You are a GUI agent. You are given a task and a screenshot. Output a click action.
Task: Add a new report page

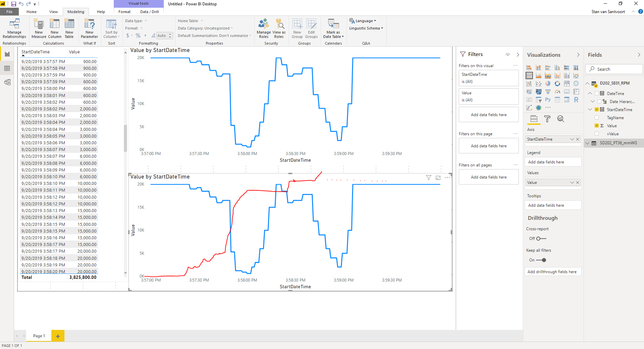pos(58,336)
